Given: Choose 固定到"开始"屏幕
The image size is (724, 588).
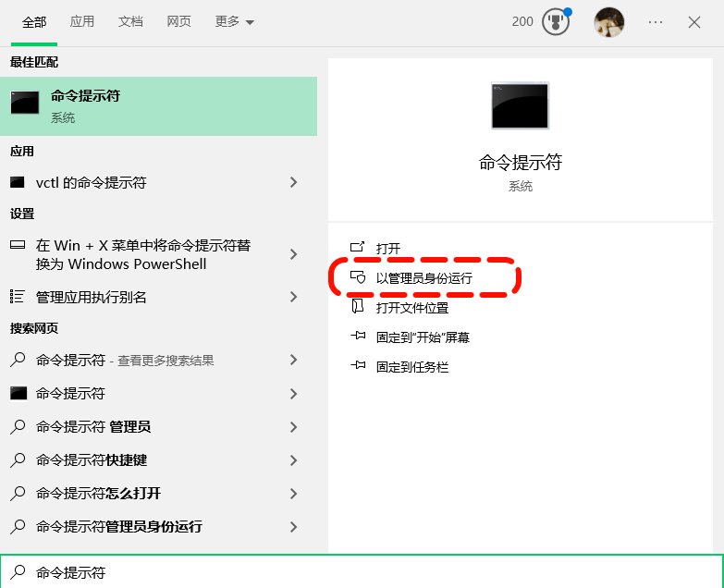Looking at the screenshot, I should click(x=423, y=337).
